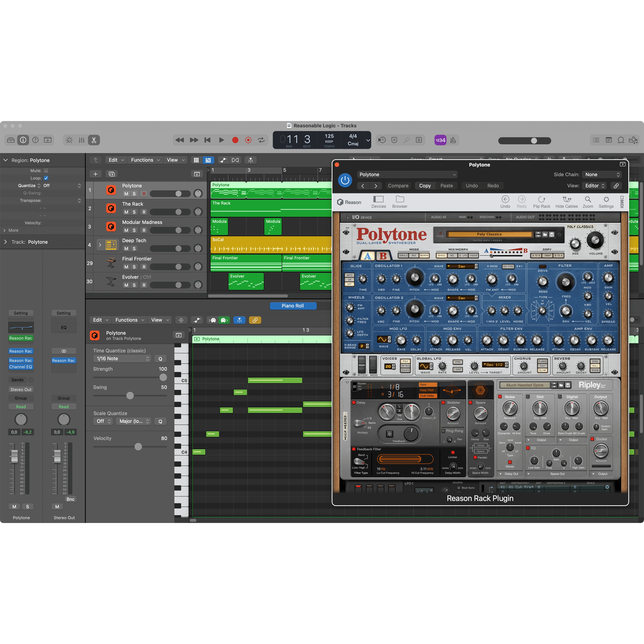Screen dimensions: 644x644
Task: Toggle the Polytone plugin power button
Action: click(x=345, y=180)
